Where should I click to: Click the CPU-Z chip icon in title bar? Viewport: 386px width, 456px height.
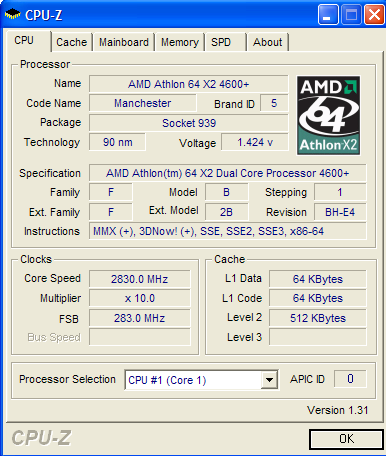tap(13, 14)
